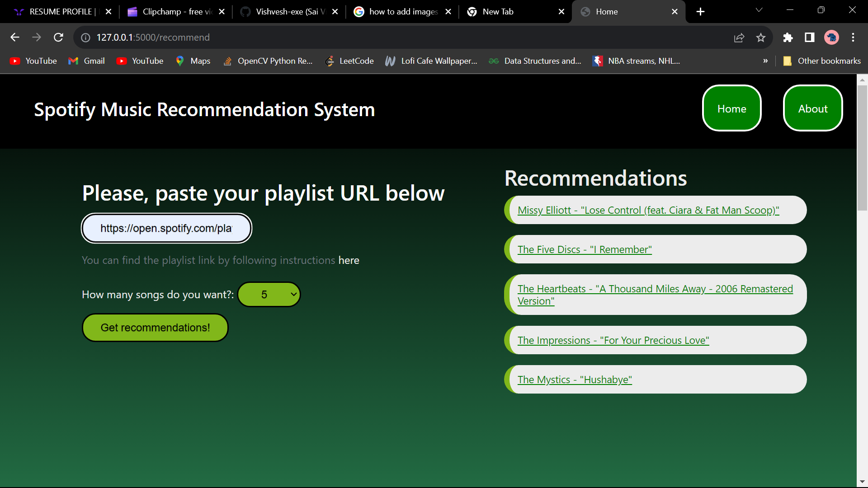This screenshot has width=868, height=488.
Task: Expand hidden bookmarks with the double chevron
Action: click(x=766, y=61)
